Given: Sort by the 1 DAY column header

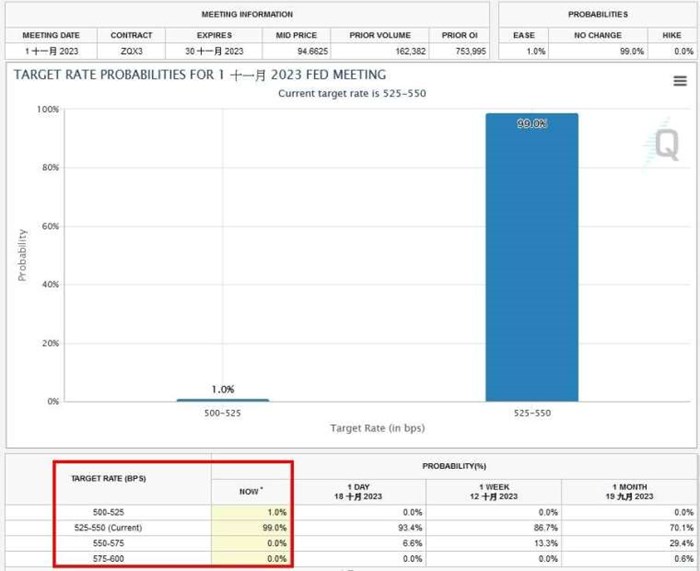Looking at the screenshot, I should pos(358,491).
